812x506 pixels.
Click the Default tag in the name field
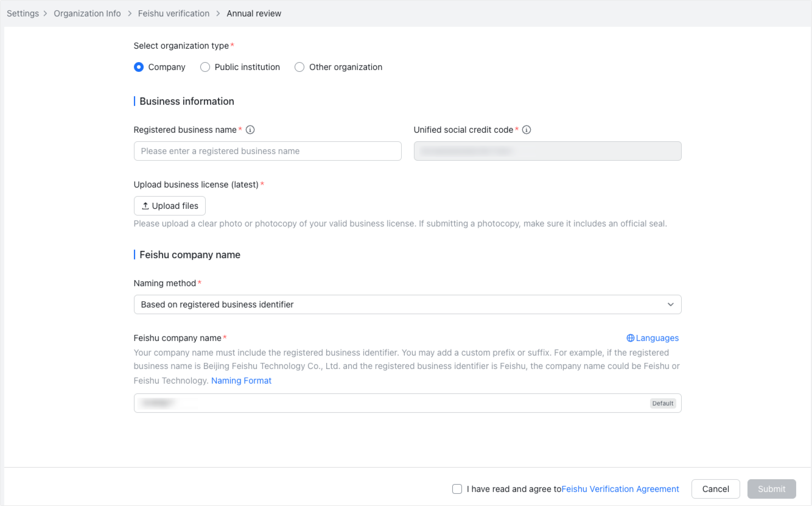pos(663,403)
